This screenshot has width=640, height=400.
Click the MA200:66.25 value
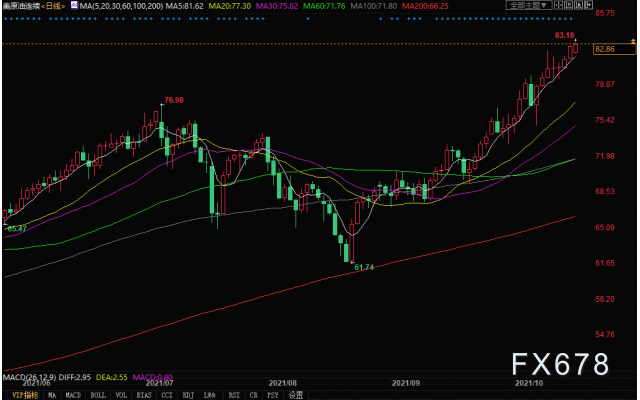pyautogui.click(x=425, y=6)
